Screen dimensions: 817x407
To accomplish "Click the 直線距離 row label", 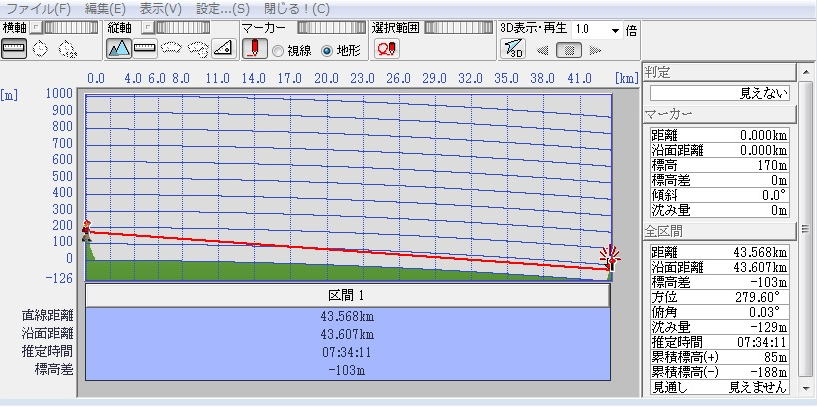I will point(47,315).
